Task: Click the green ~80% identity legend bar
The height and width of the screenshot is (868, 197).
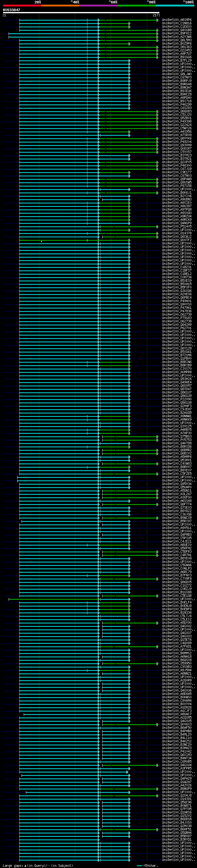Action: point(137,6)
